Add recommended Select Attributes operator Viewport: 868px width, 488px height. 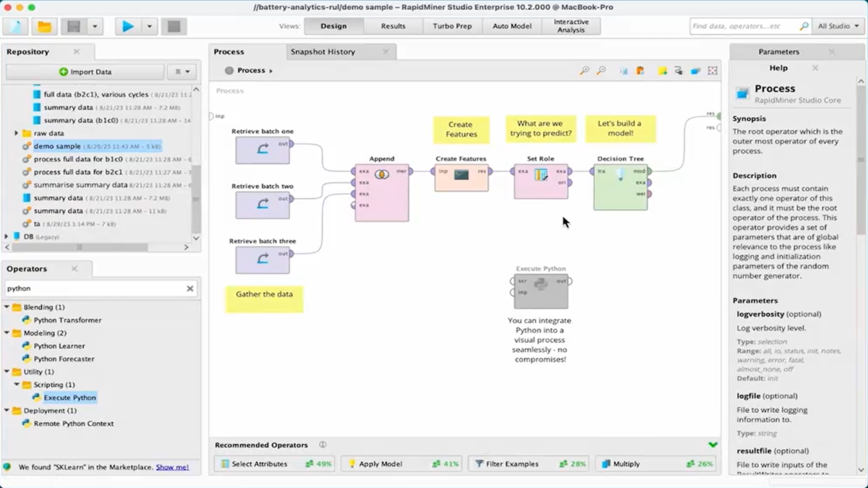276,464
